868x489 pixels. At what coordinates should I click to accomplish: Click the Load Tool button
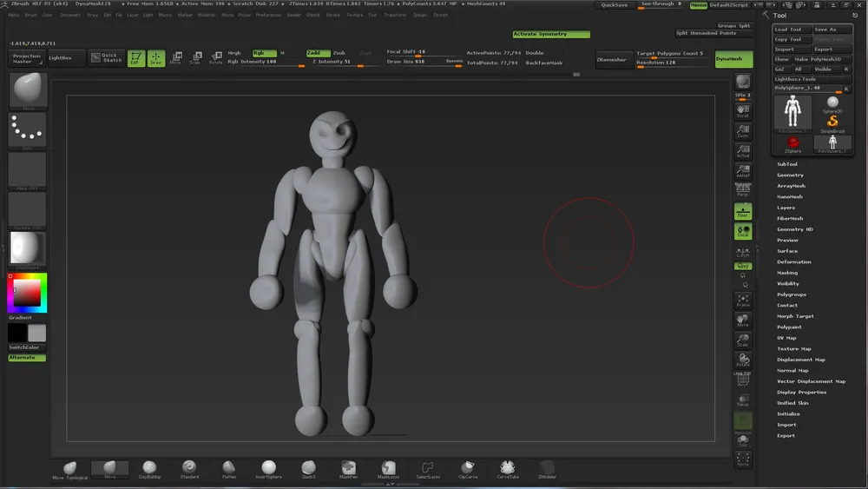[788, 30]
